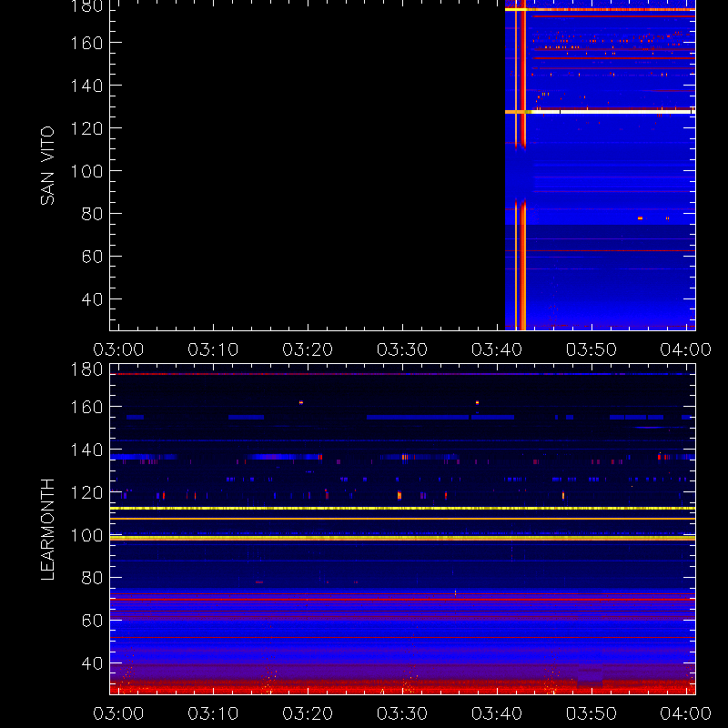728x728 pixels.
Task: Pick 100 on the Learmonth frequency axis
Action: coord(86,535)
